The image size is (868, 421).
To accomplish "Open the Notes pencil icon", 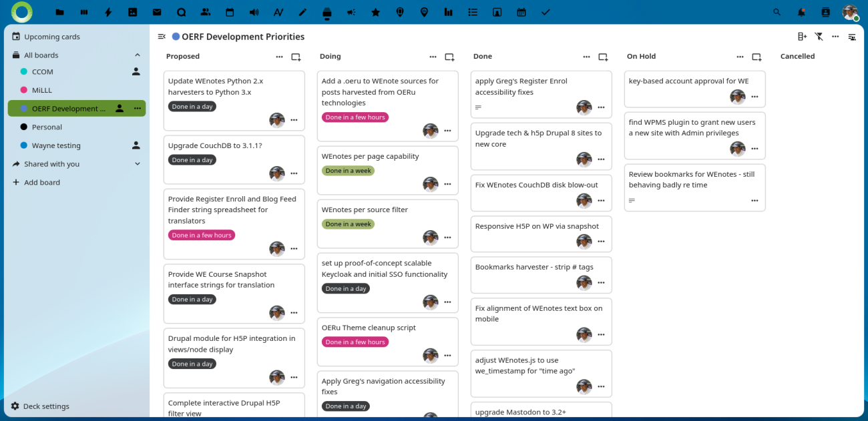I will pyautogui.click(x=302, y=12).
